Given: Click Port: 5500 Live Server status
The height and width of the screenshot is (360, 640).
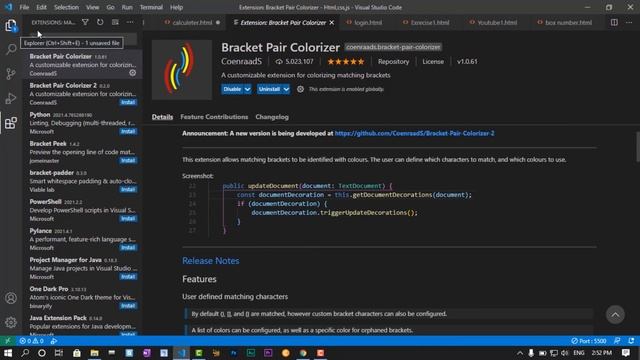Looking at the screenshot, I should (x=589, y=341).
